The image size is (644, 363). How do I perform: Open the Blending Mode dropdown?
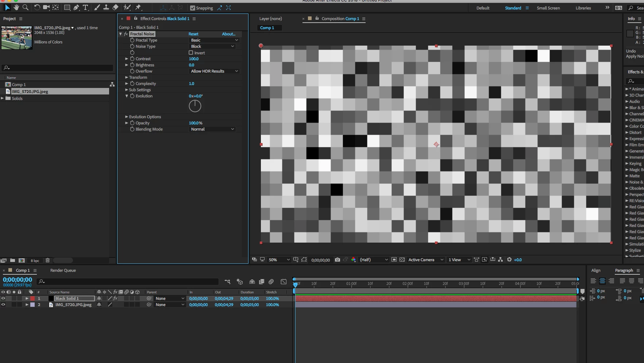212,129
